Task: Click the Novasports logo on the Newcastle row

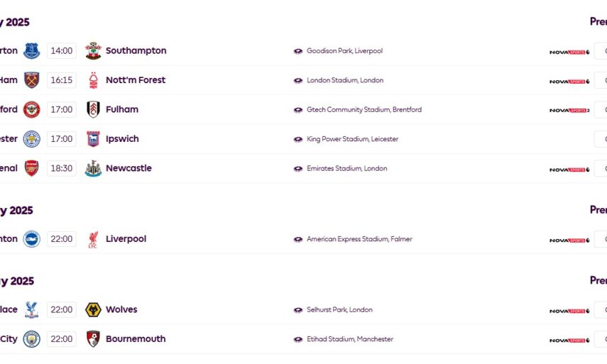Action: pos(569,170)
